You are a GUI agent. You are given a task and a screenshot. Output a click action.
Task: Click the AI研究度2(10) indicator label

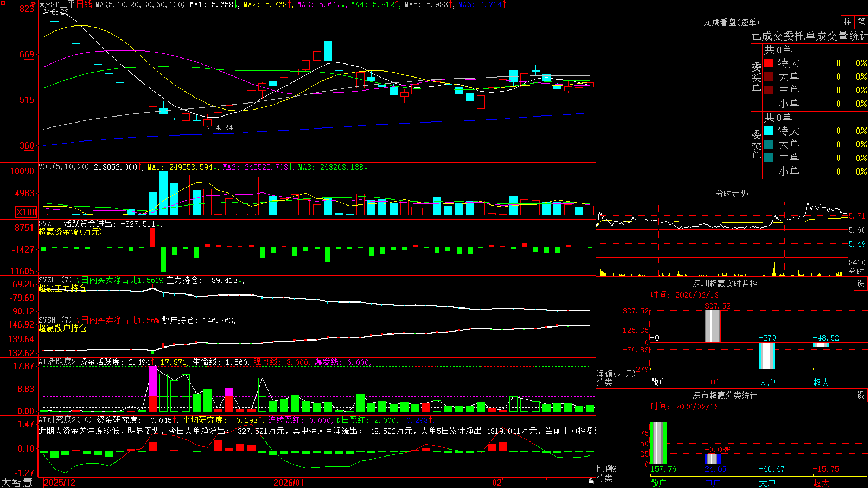(66, 420)
